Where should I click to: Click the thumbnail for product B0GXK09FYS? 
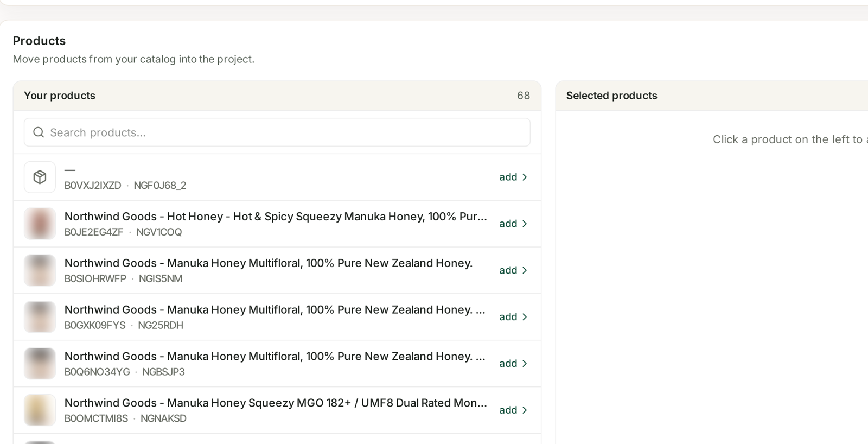(40, 317)
